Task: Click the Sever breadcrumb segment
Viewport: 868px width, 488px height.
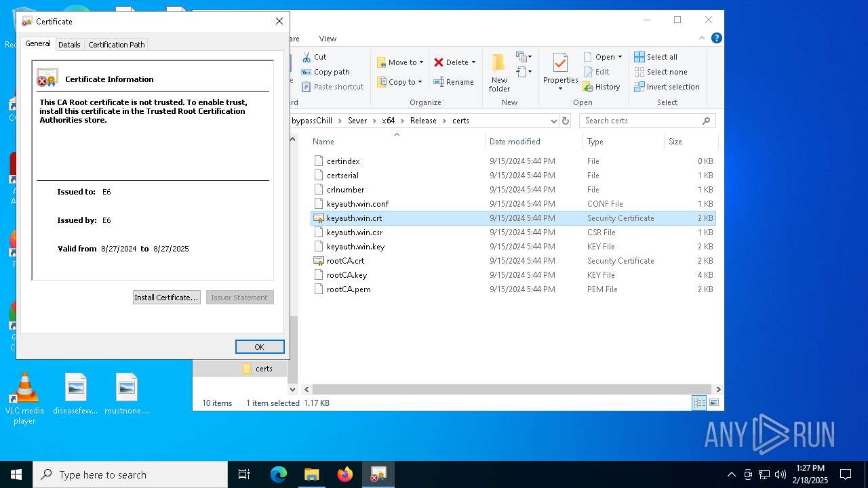Action: click(x=357, y=121)
